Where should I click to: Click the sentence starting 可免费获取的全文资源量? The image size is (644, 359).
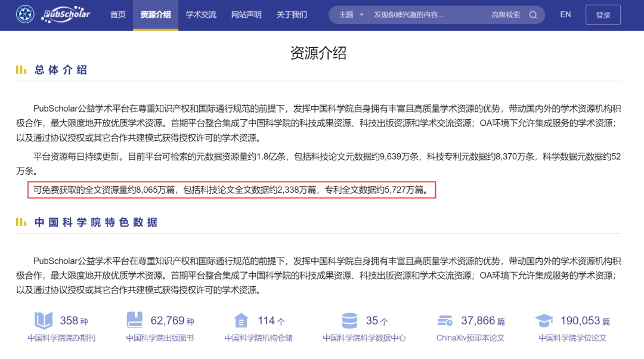click(x=231, y=190)
